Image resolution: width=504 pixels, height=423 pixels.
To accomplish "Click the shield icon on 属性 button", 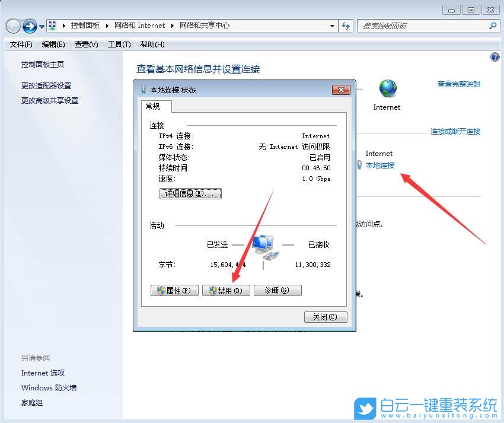I will coord(162,290).
